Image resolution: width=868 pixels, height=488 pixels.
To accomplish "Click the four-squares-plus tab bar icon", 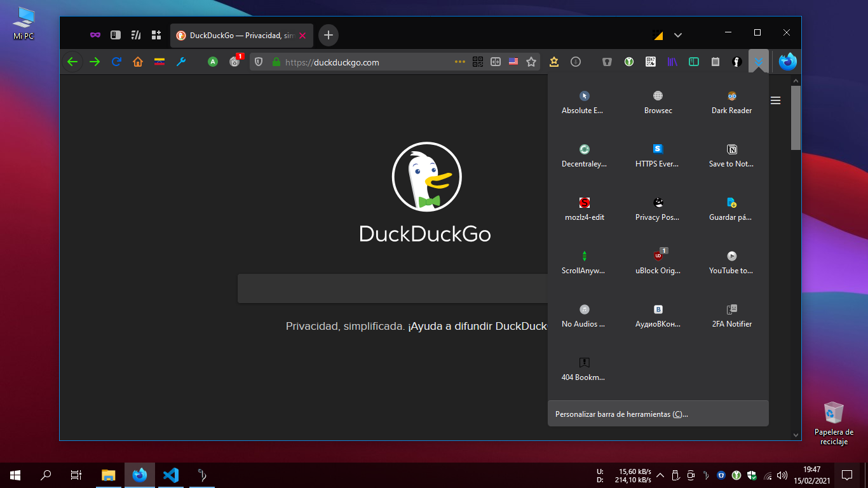I will pyautogui.click(x=156, y=35).
